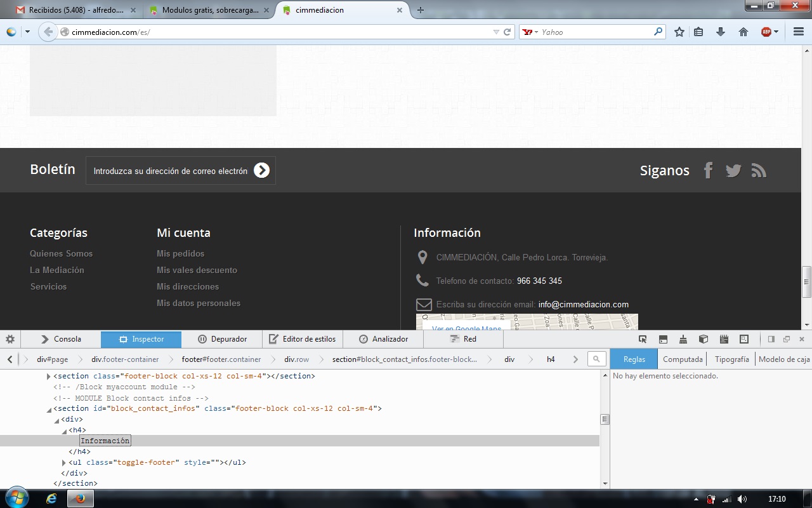Viewport: 812px width, 508px height.
Task: Open the bookmarks list icon
Action: coord(698,32)
